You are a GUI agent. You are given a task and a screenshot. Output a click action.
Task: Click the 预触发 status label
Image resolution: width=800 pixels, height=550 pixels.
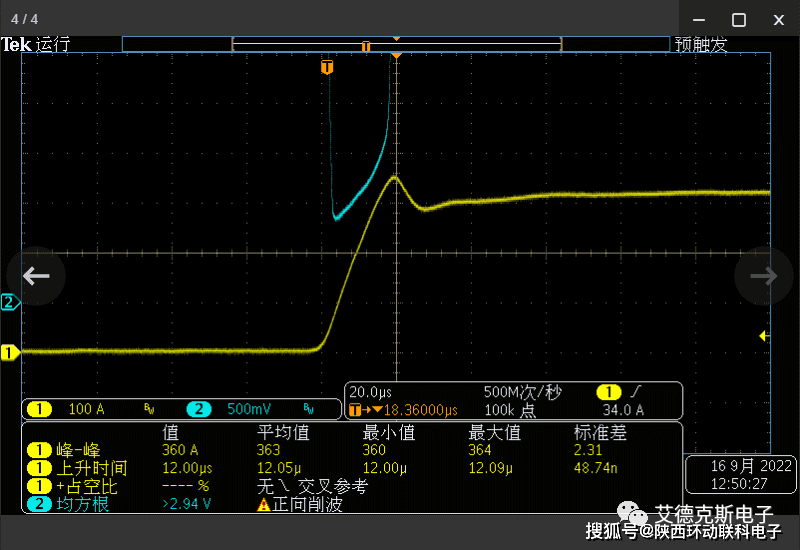(701, 44)
